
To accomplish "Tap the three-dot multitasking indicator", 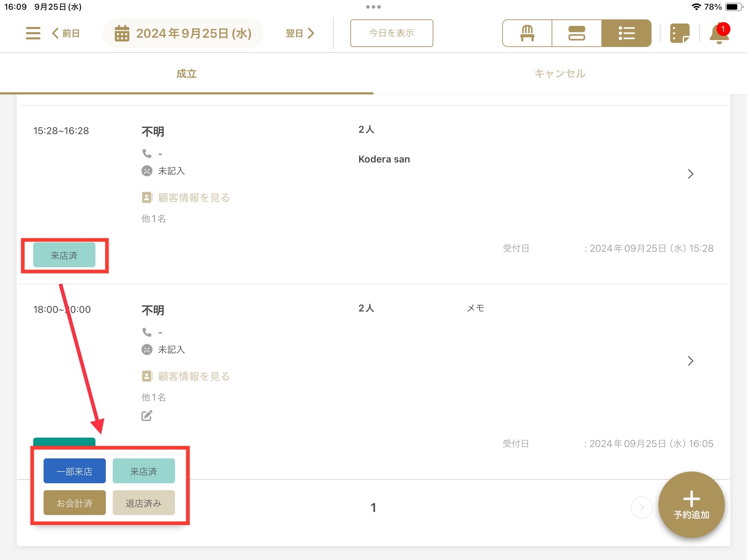I will tap(373, 7).
